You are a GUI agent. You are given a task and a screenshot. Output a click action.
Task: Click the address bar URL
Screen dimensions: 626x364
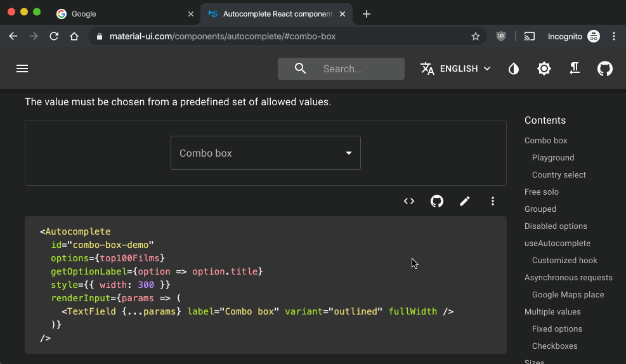point(223,36)
